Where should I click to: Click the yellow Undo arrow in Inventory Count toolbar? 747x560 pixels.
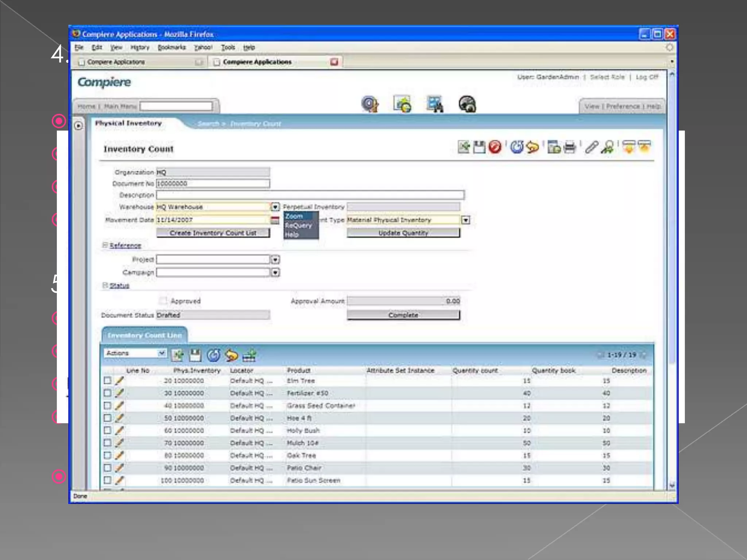(x=533, y=147)
